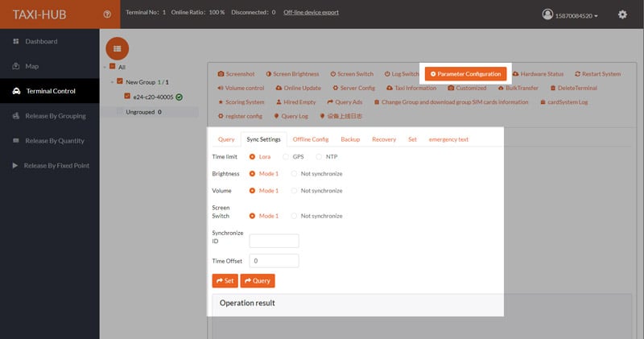Switch to the Offline Config tab
Viewport: 644px width, 339px height.
click(311, 139)
